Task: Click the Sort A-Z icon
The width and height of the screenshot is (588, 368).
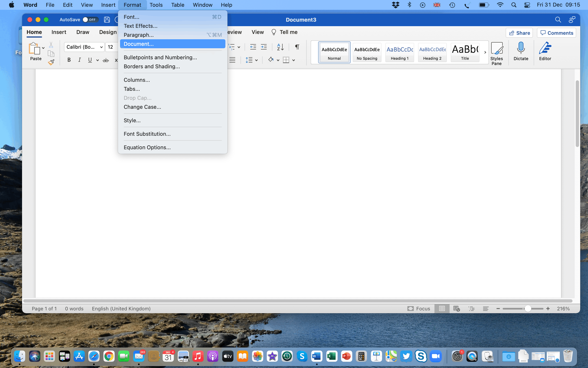Action: click(280, 47)
